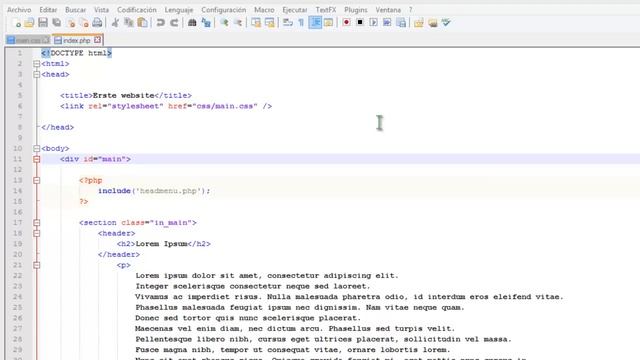Open the Macro menu
This screenshot has width=640, height=360.
point(264,9)
